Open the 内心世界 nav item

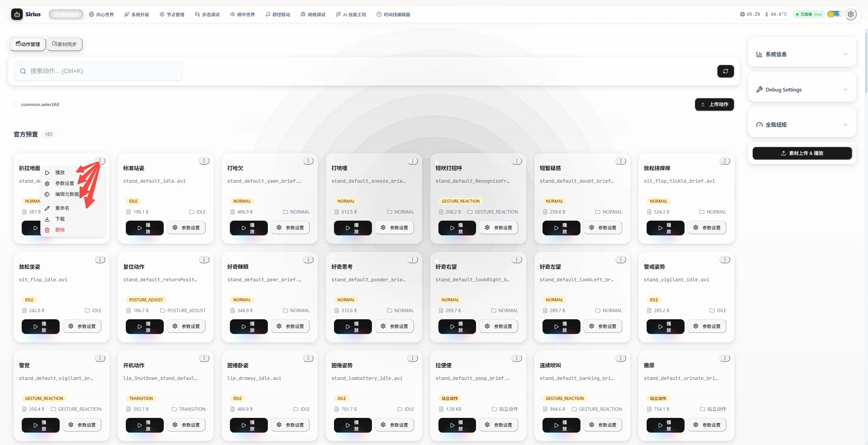(101, 15)
